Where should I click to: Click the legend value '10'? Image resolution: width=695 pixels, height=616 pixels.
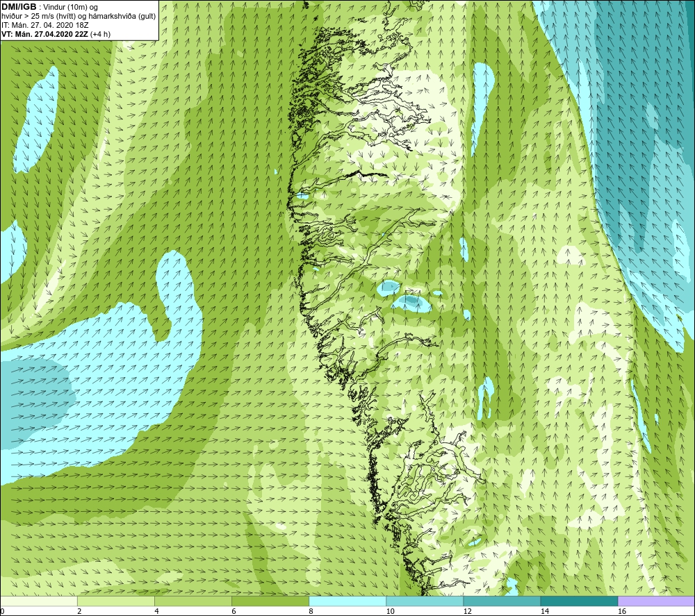point(390,611)
